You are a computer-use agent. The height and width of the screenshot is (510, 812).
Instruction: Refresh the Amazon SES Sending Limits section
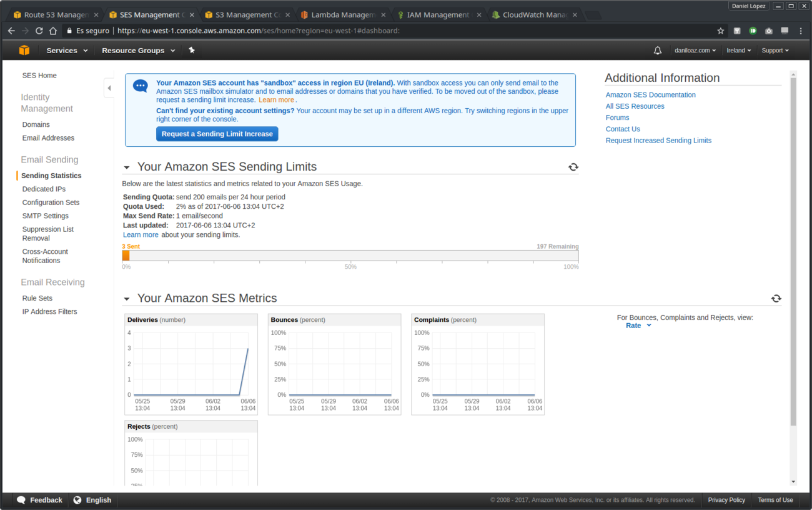point(573,166)
